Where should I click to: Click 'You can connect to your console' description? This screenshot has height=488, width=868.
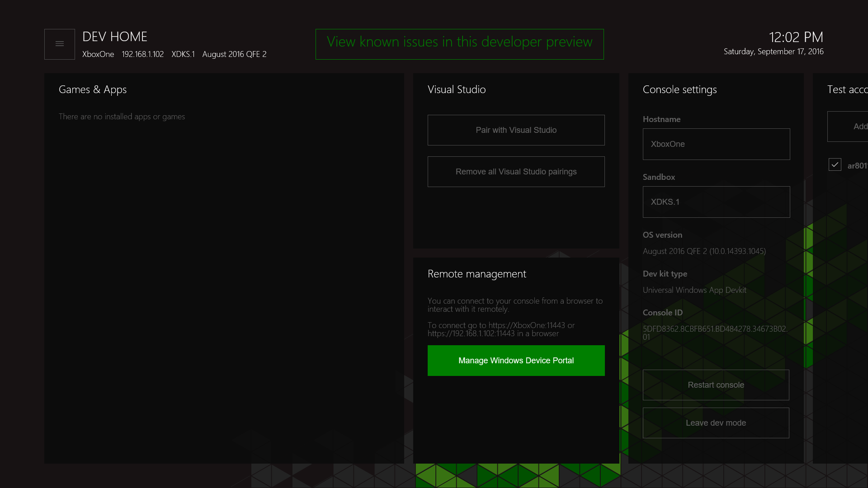pyautogui.click(x=515, y=305)
